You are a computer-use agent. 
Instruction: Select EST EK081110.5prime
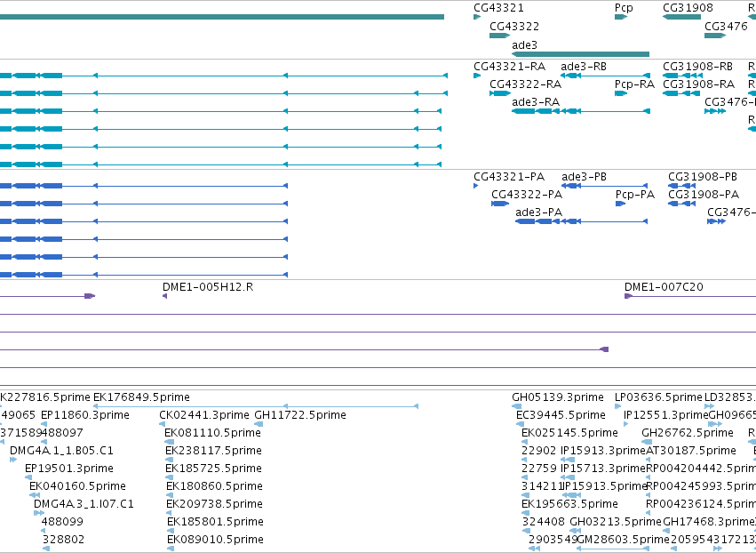pyautogui.click(x=212, y=433)
